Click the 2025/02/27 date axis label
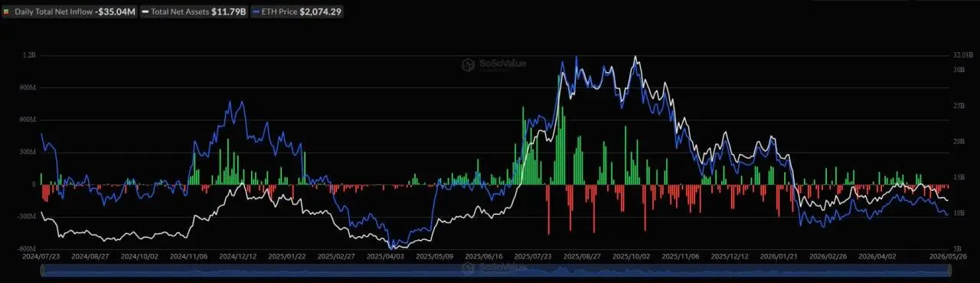The height and width of the screenshot is (283, 980). [336, 258]
